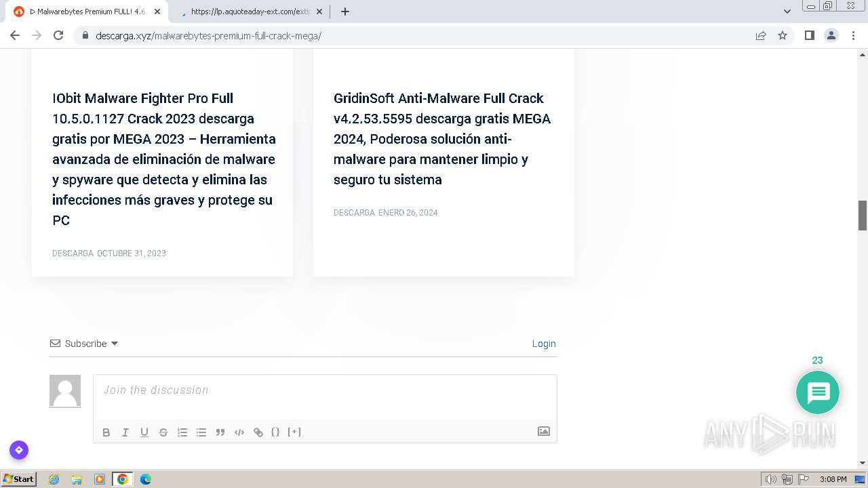Open Chrome three-dot menu
The width and height of the screenshot is (868, 488).
tap(853, 35)
